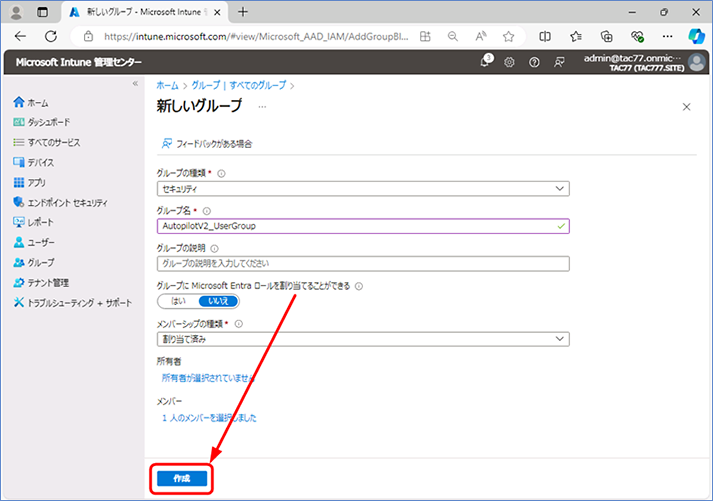Open the グループの種類 セキュリティ dropdown
The width and height of the screenshot is (713, 501).
(x=363, y=189)
